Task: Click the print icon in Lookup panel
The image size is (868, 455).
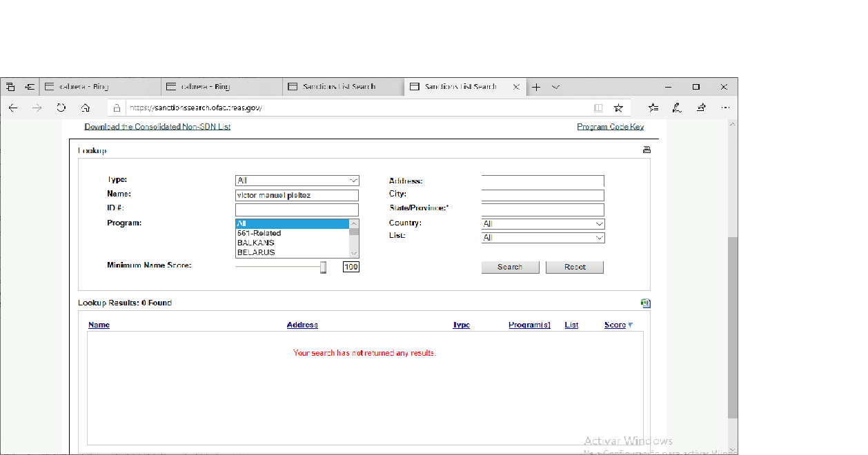Action: click(647, 150)
